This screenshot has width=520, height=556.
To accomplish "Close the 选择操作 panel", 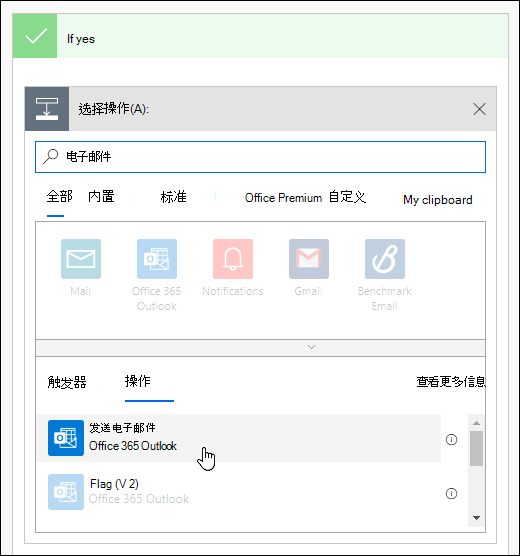I will click(x=479, y=109).
